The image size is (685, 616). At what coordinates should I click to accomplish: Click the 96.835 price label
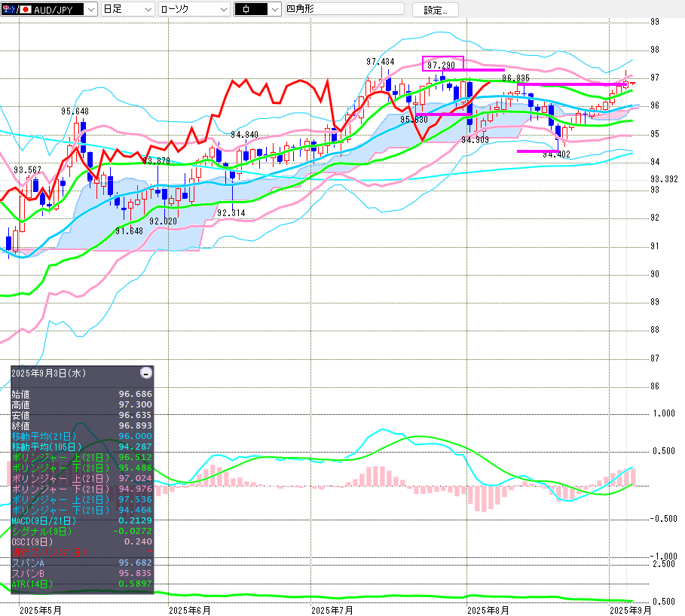pos(515,78)
